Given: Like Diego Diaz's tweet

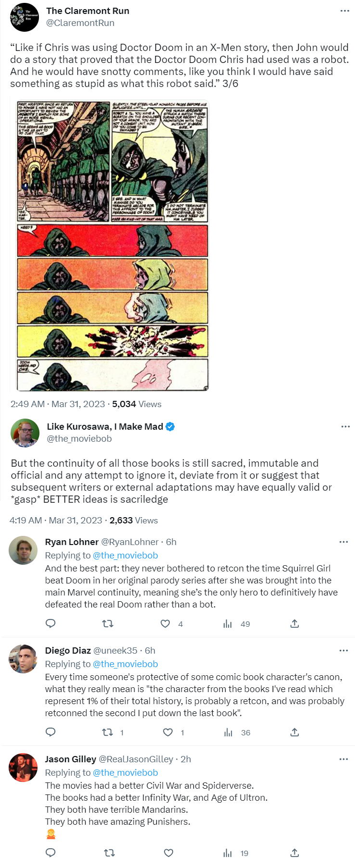Looking at the screenshot, I should tap(167, 732).
